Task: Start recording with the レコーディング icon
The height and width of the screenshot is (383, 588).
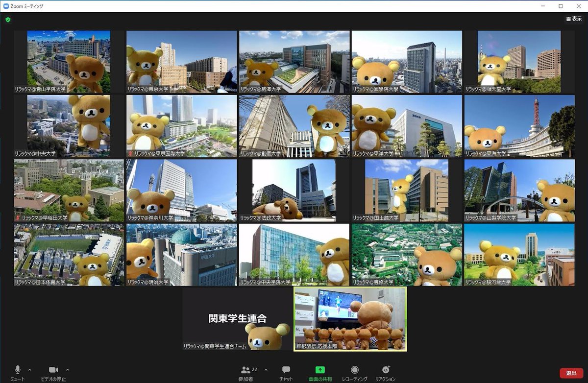Action: pyautogui.click(x=354, y=370)
